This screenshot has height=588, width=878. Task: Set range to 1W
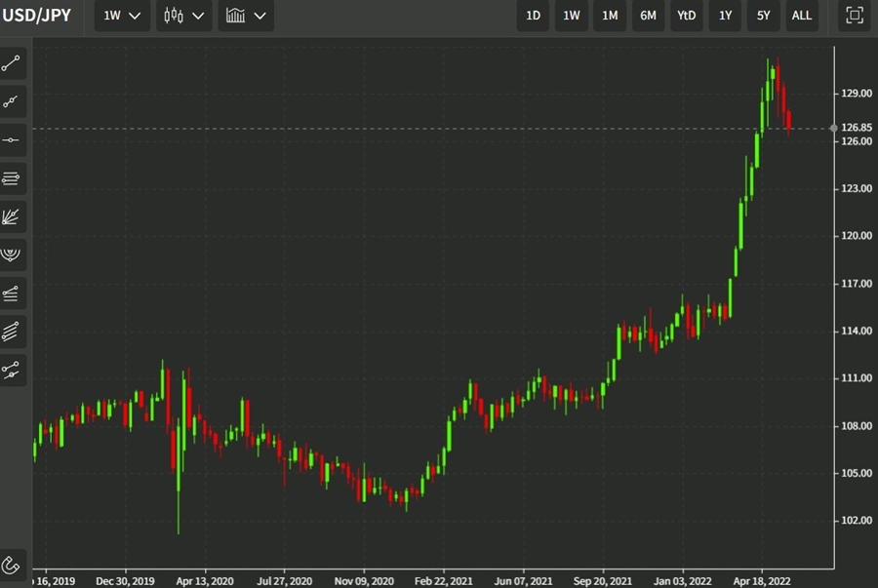point(571,16)
